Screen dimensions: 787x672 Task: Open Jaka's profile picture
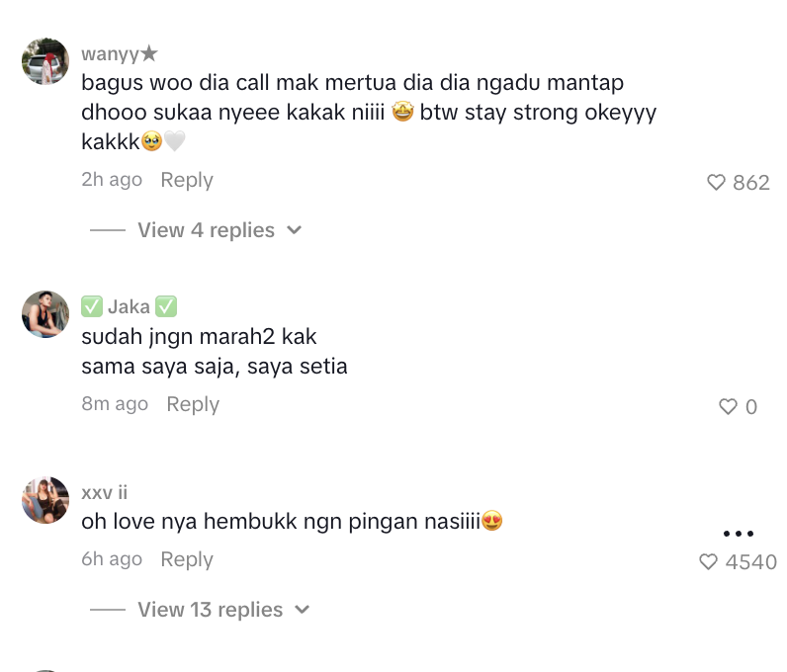pos(45,314)
